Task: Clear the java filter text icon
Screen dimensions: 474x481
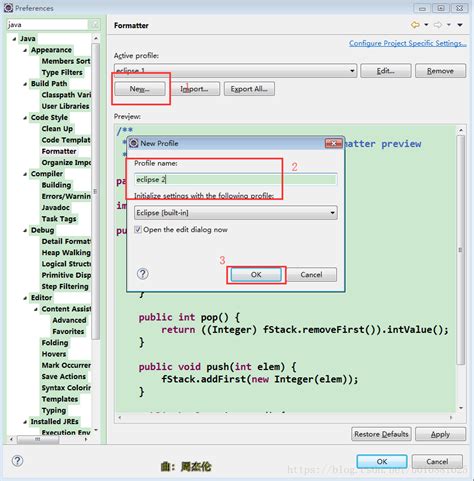Action: [94, 24]
